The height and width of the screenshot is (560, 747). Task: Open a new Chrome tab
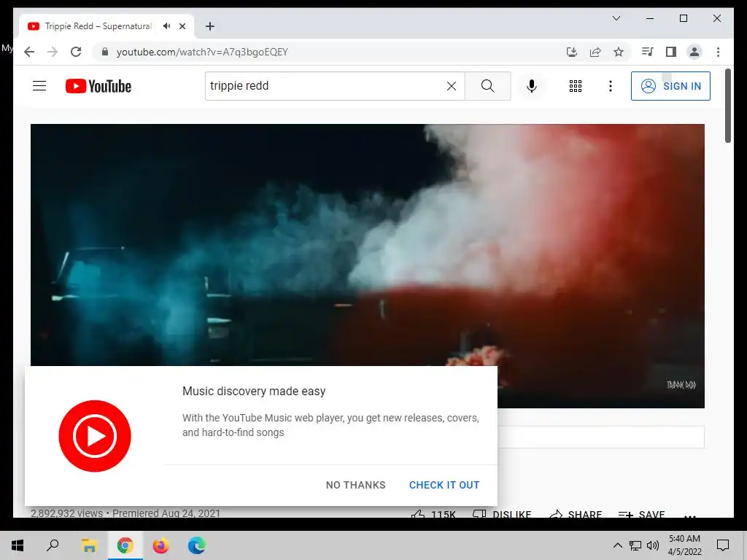[x=210, y=26]
